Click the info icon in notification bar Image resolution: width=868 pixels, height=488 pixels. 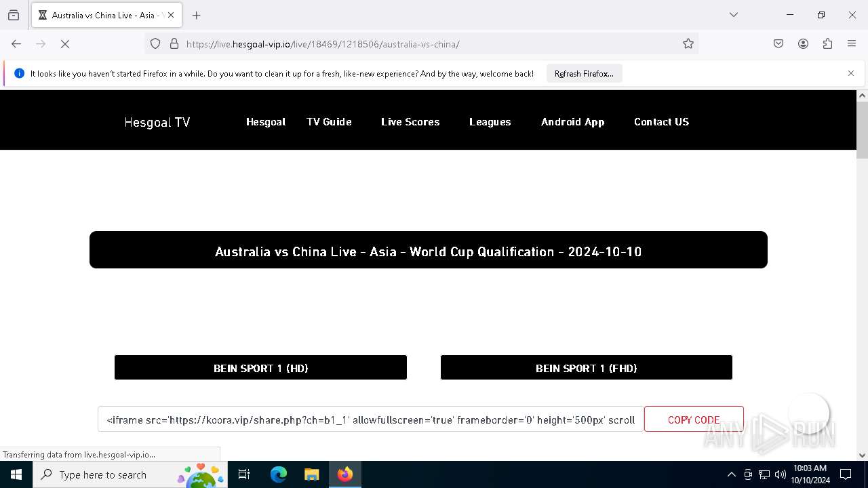(19, 73)
